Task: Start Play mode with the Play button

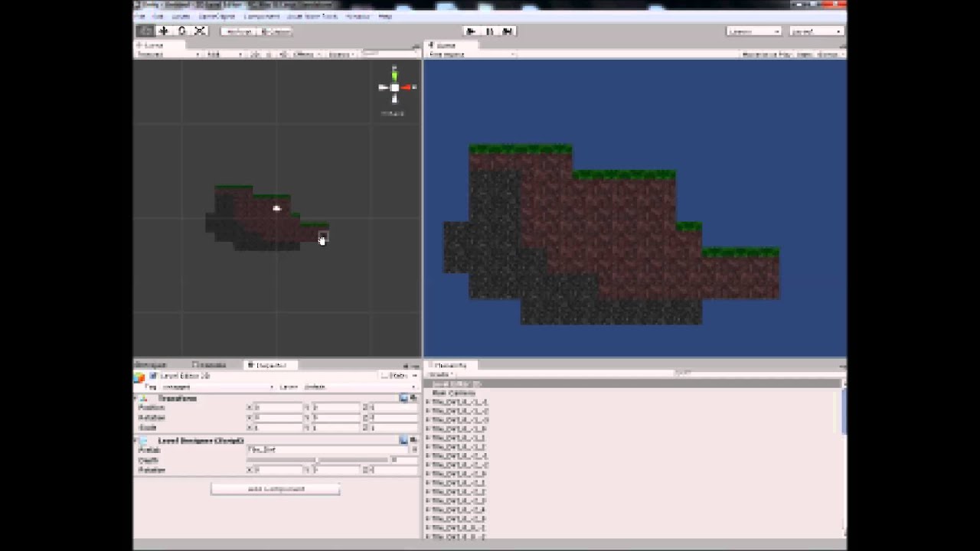Action: pos(471,31)
